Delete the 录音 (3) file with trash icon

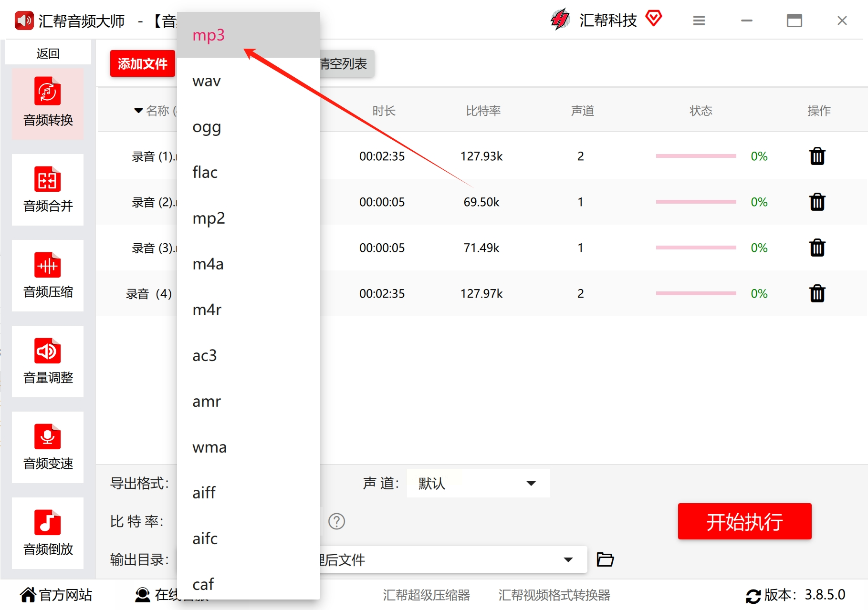(x=817, y=248)
